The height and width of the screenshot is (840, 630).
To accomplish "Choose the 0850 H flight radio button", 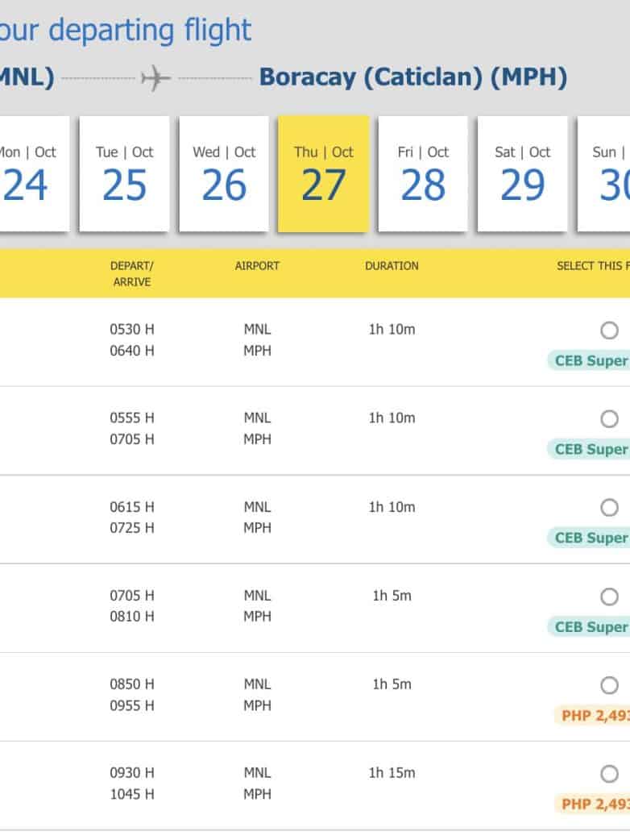I will (x=609, y=685).
